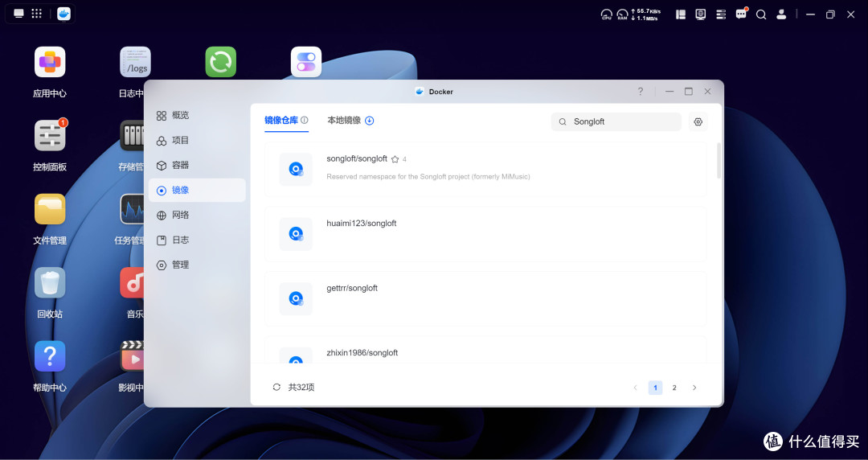Click the previous page arrow
This screenshot has width=868, height=460.
pos(636,388)
